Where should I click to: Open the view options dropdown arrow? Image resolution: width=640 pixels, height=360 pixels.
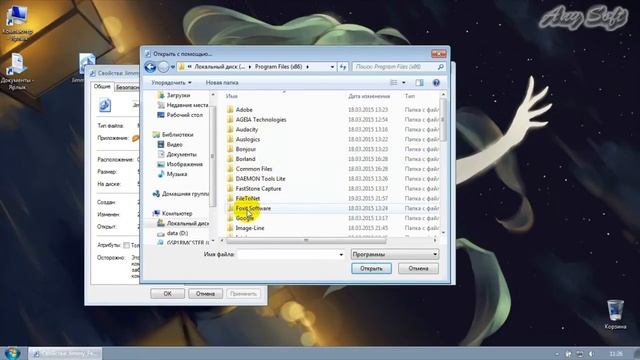tap(404, 82)
